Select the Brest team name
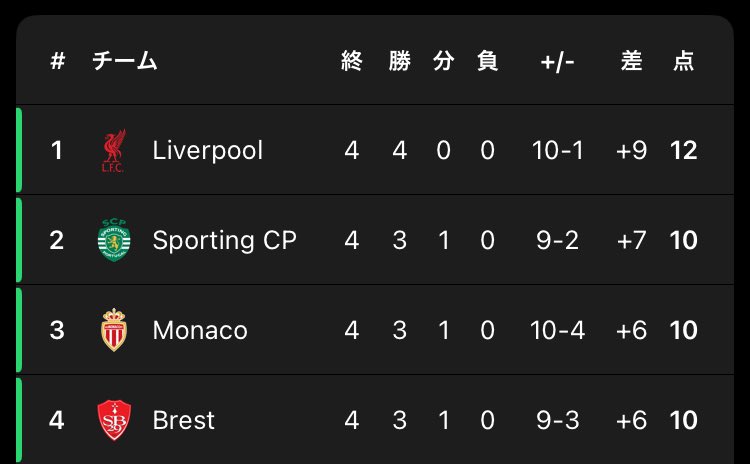The width and height of the screenshot is (750, 464). click(184, 420)
